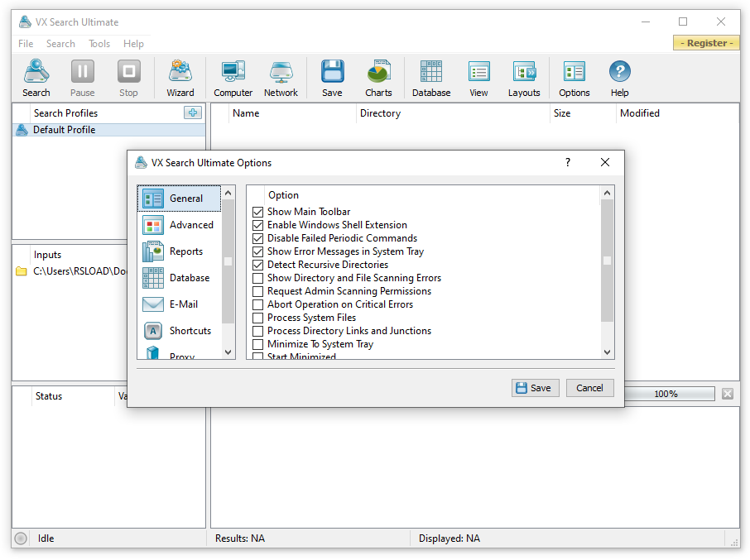Select the Reports options category
The height and width of the screenshot is (560, 750).
pos(180,251)
